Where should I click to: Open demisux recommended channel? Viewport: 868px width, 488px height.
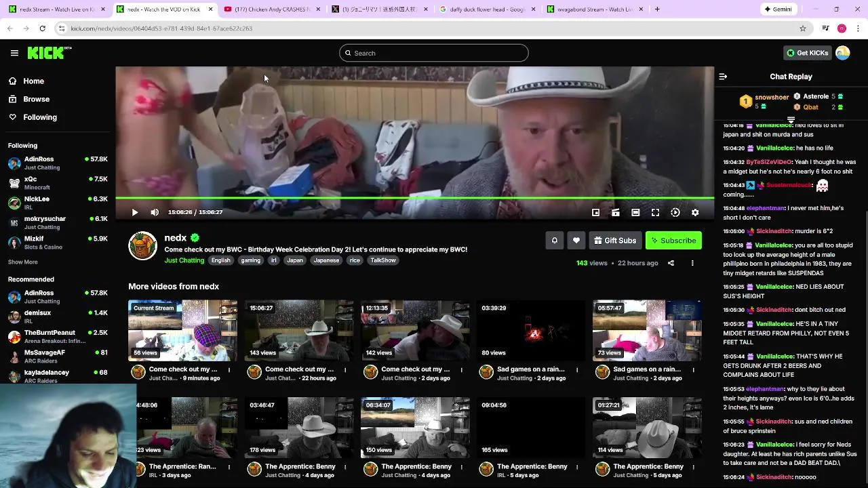point(58,317)
